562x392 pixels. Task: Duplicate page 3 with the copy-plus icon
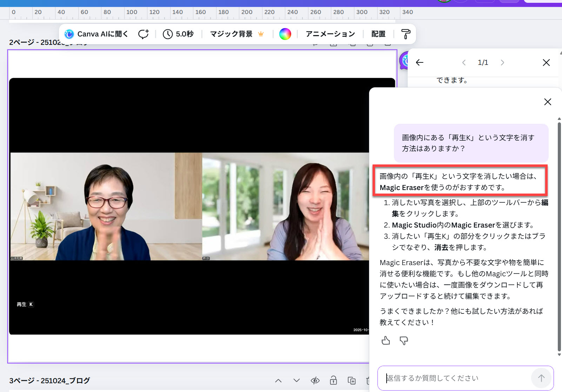pyautogui.click(x=352, y=380)
